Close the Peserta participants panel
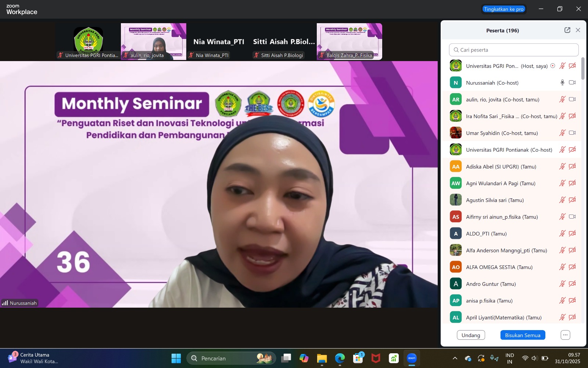 [578, 30]
